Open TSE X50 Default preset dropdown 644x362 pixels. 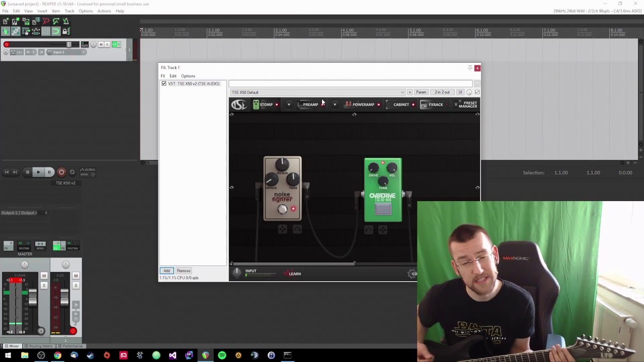point(317,93)
